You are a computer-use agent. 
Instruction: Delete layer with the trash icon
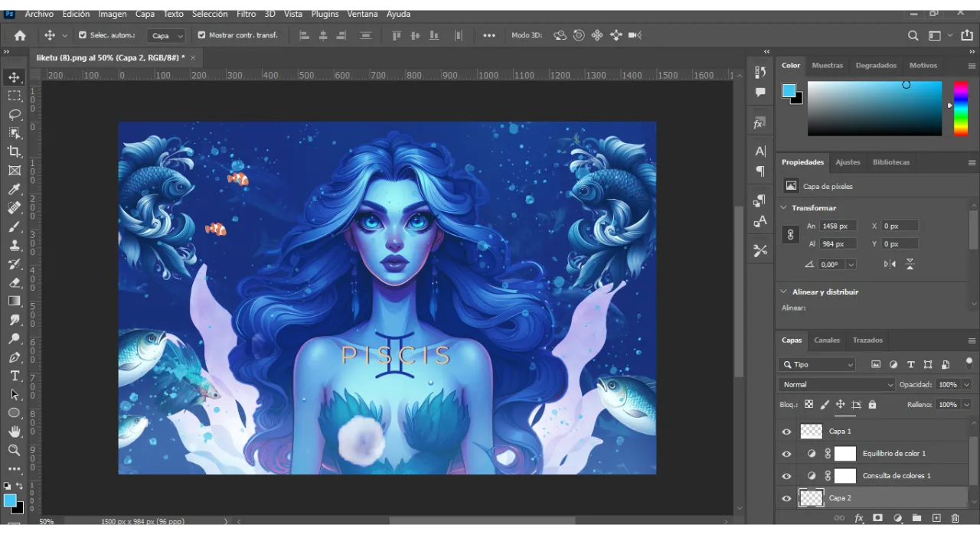(955, 518)
